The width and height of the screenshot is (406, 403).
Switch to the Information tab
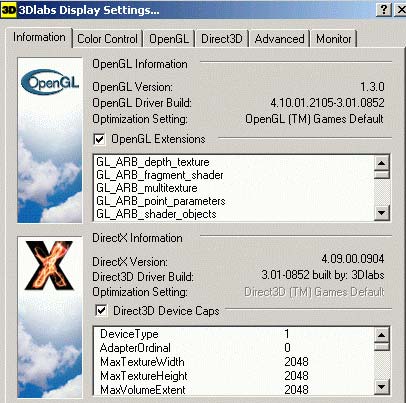(x=39, y=37)
